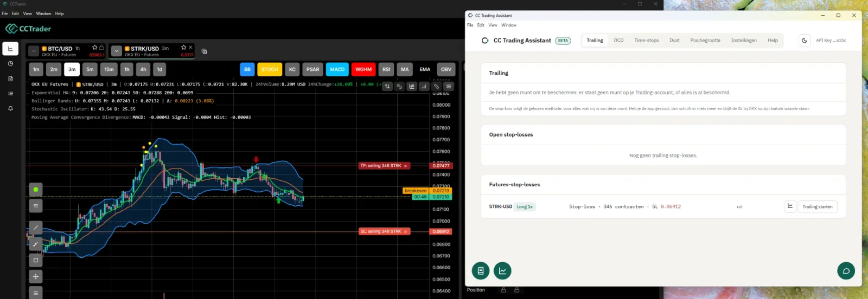
Task: Open the Help tab in Trading Assistant
Action: click(x=773, y=40)
